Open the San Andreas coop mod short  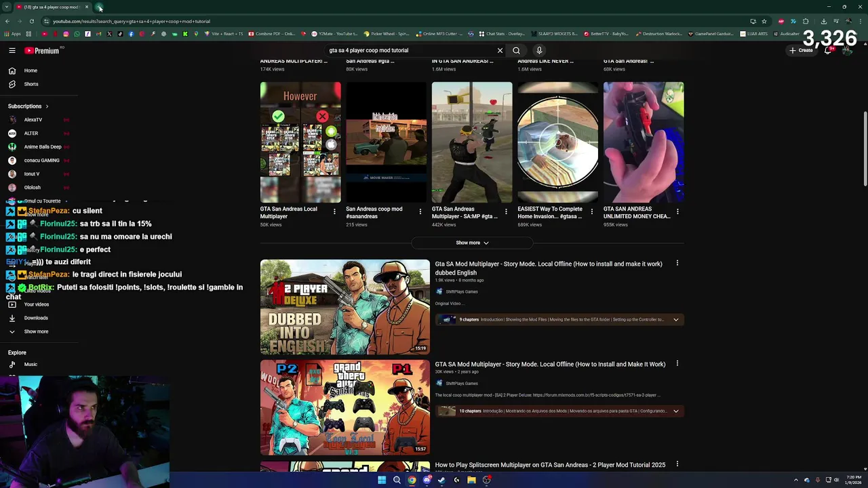click(386, 142)
